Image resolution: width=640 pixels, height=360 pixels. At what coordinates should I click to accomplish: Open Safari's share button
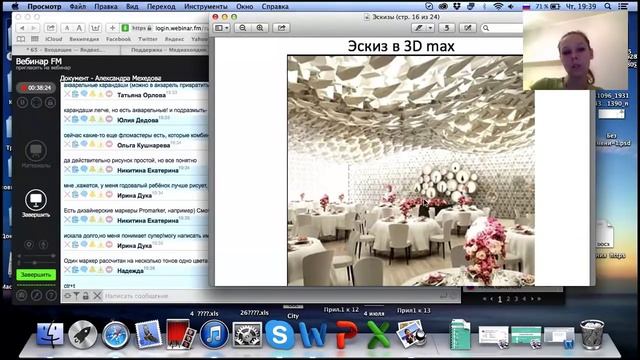tap(51, 28)
